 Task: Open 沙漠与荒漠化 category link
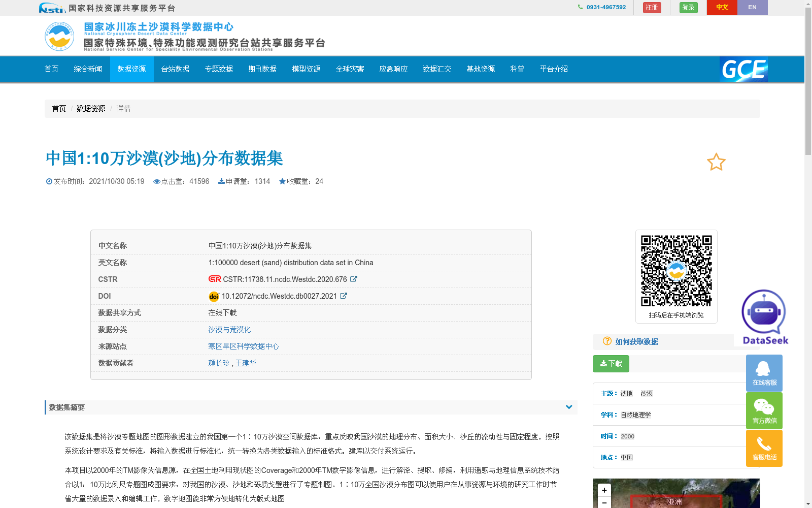229,330
